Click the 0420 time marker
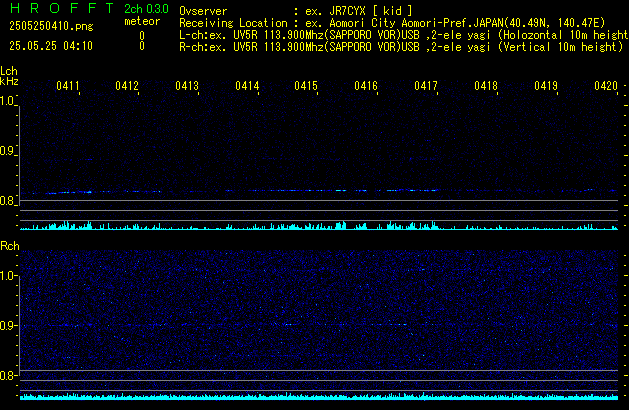629x410 pixels. tap(606, 86)
